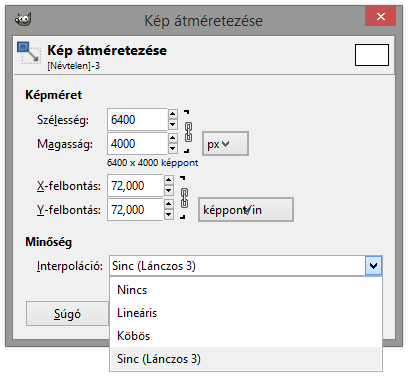Screen dimensions: 408x377
Task: Increase Szélesség value with up arrow
Action: (x=172, y=114)
